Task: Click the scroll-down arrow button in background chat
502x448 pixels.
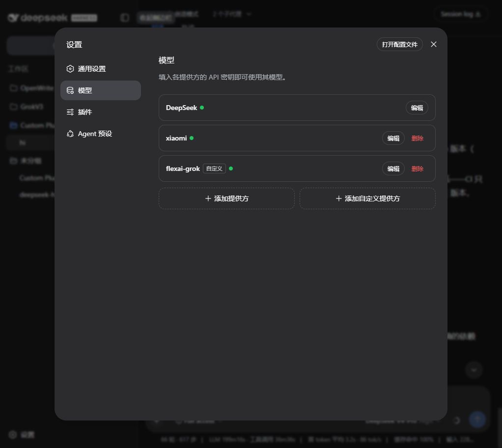Action: (x=474, y=370)
